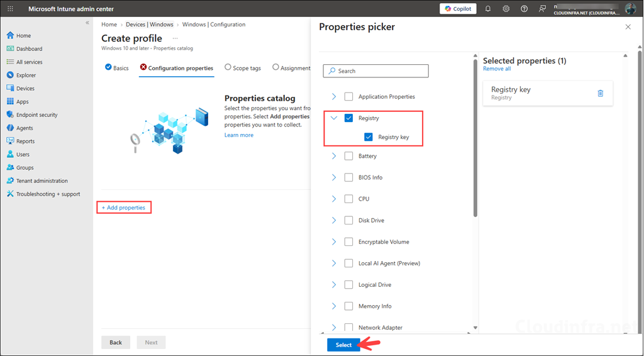This screenshot has height=356, width=644.
Task: Expand the Battery category
Action: (334, 156)
